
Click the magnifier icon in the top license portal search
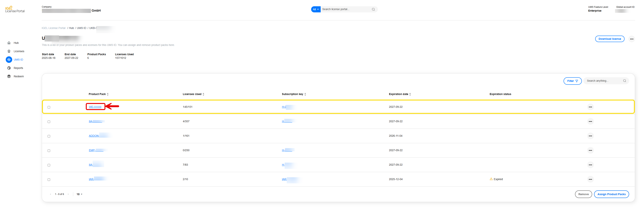(x=373, y=10)
